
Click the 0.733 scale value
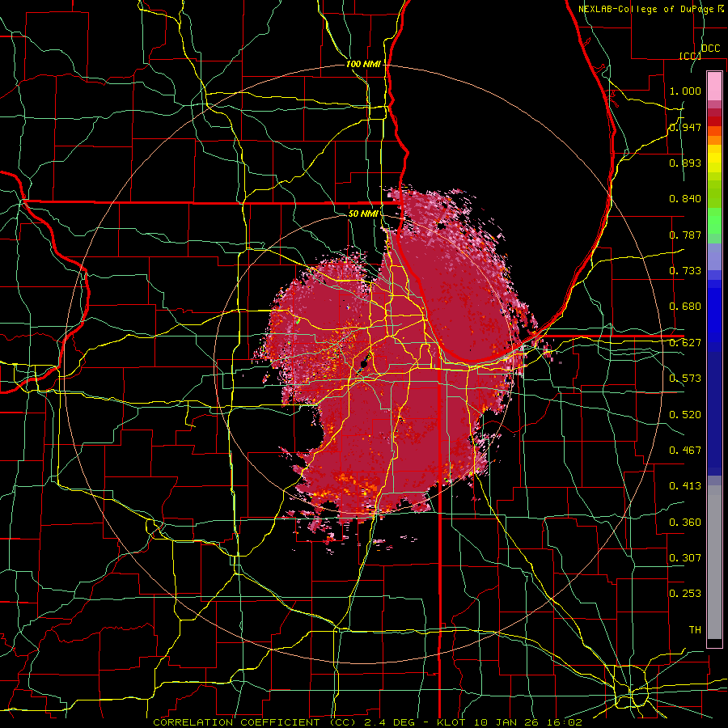pos(685,271)
